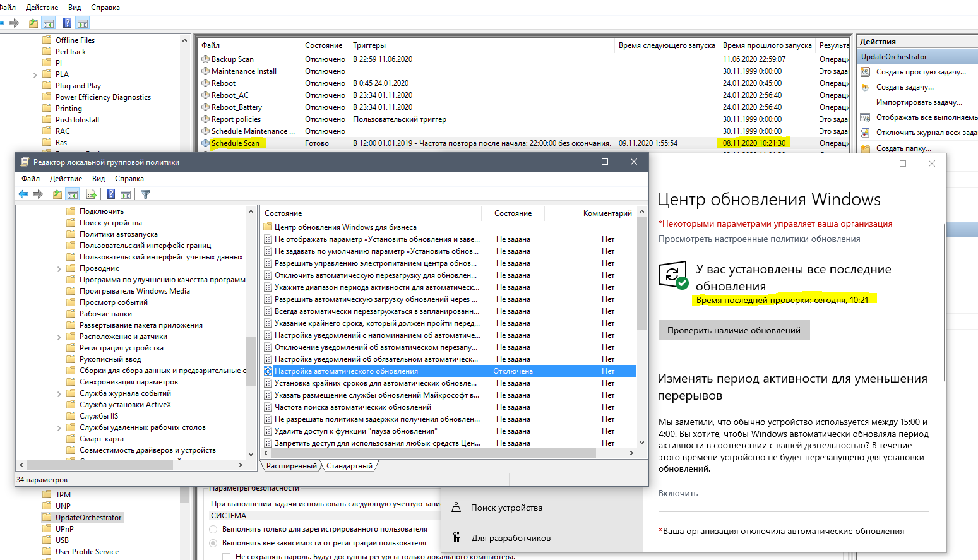Viewport: 978px width, 560px height.
Task: Select 'Schedule Scan' task row
Action: 525,143
